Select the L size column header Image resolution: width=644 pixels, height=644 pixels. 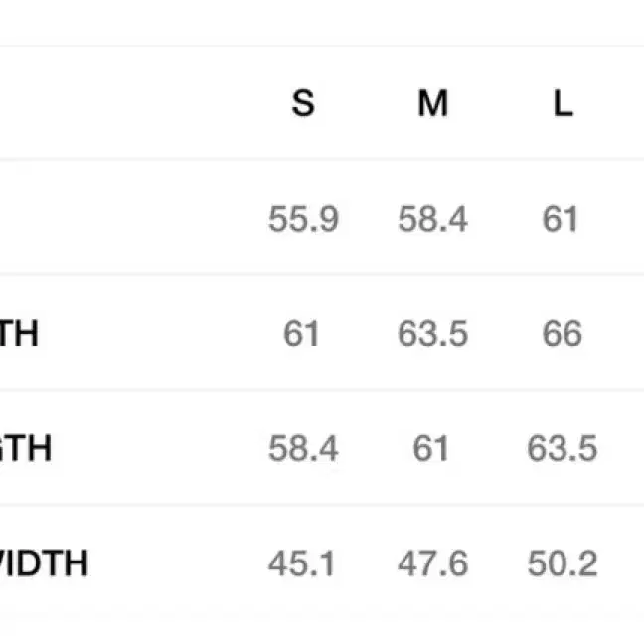click(563, 103)
